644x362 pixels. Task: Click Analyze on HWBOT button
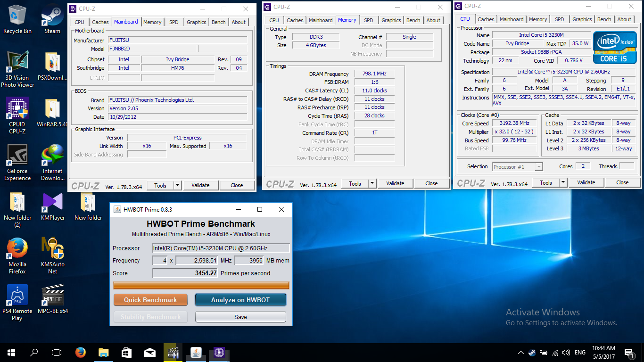tap(240, 300)
